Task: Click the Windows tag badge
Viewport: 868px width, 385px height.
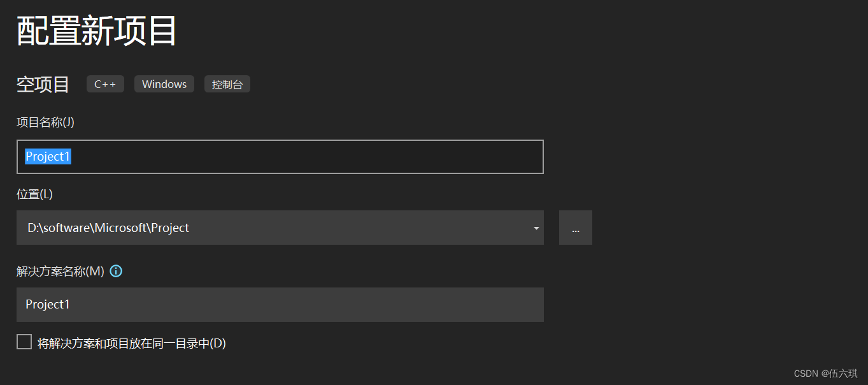Action: tap(164, 84)
